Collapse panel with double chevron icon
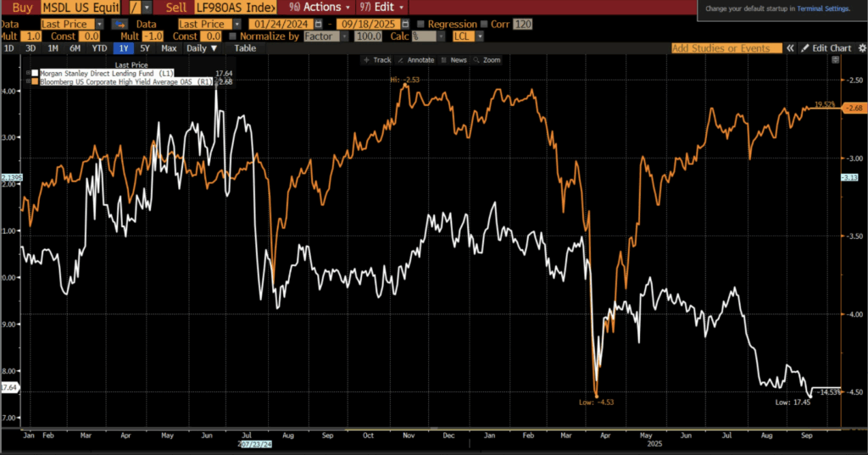Viewport: 868px width, 455px height. (792, 48)
